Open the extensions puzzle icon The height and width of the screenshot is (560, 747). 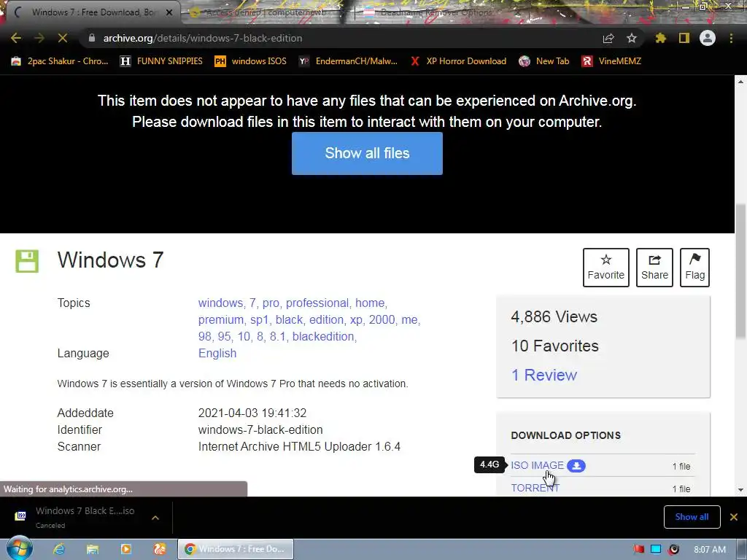click(x=661, y=38)
